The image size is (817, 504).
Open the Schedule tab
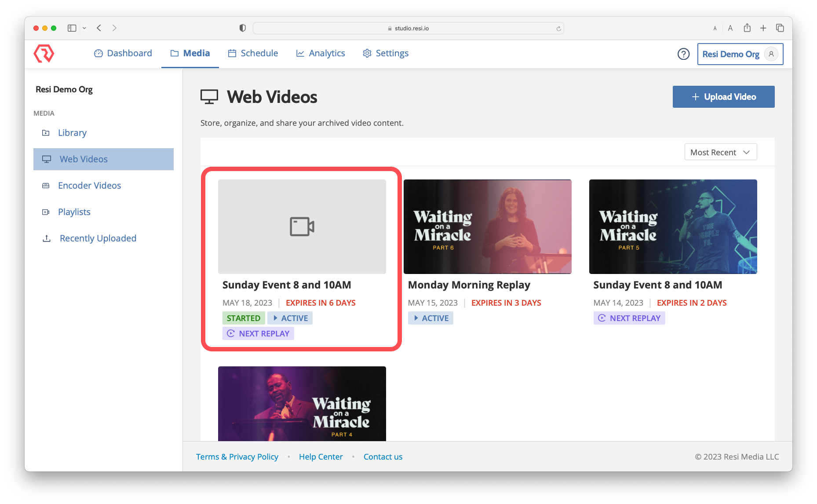click(253, 53)
